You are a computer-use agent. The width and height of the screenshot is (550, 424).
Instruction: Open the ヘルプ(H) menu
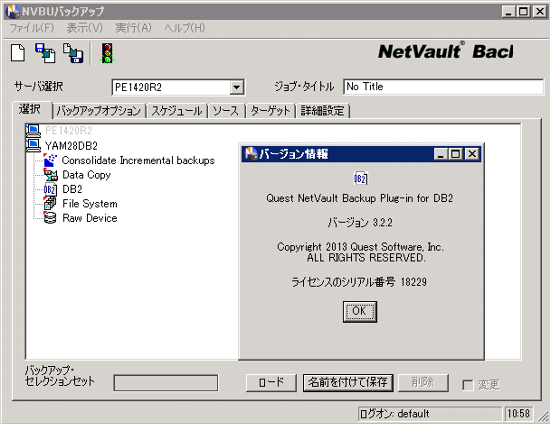185,28
